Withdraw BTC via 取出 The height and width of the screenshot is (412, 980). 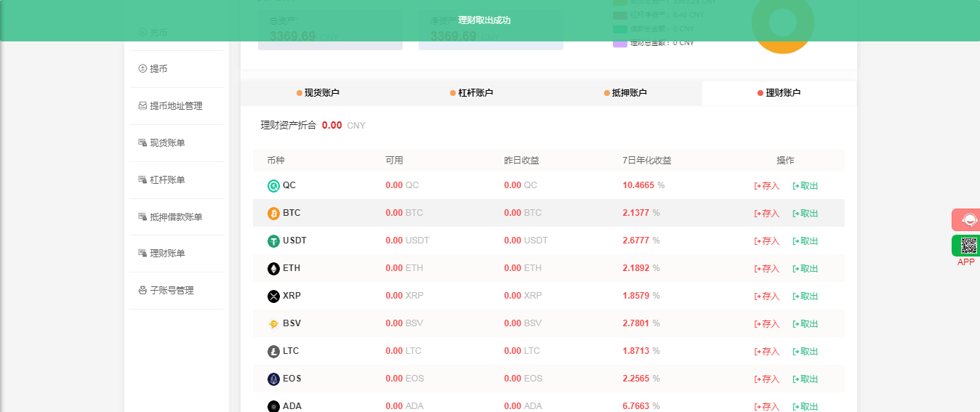pyautogui.click(x=806, y=214)
